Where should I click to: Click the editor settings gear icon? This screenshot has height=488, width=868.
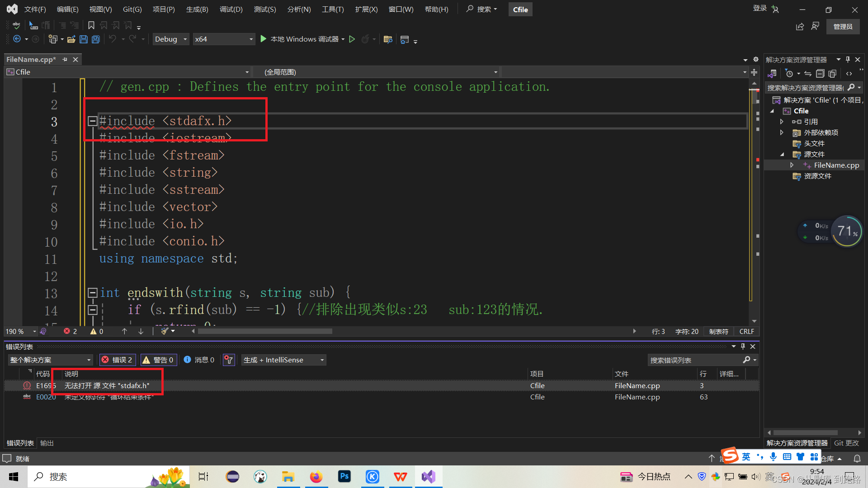756,60
